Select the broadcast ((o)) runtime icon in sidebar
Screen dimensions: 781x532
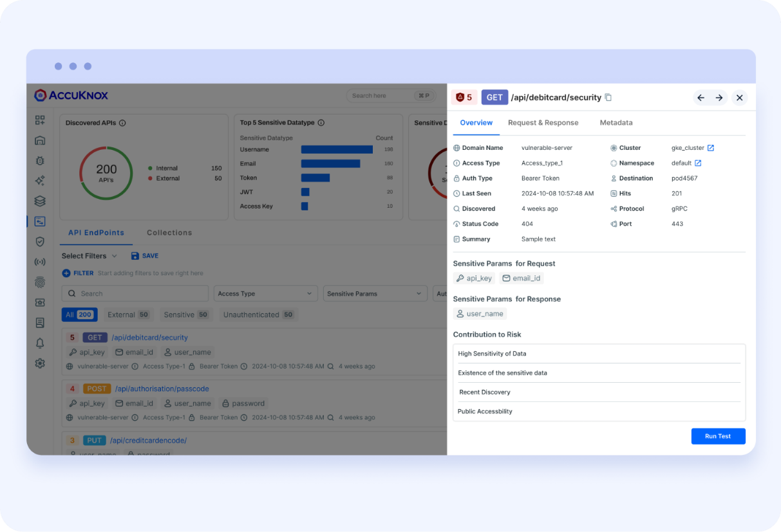39,262
